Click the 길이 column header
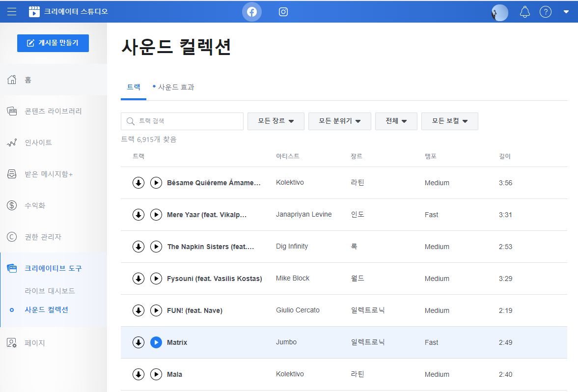 pyautogui.click(x=505, y=156)
